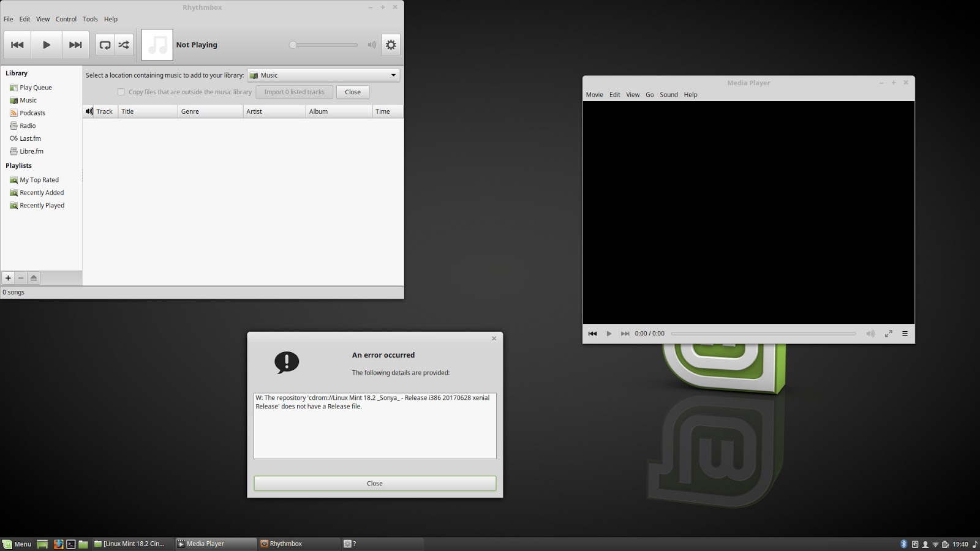Toggle repeat mode in Rhythmbox
Viewport: 980px width, 551px height.
(105, 44)
